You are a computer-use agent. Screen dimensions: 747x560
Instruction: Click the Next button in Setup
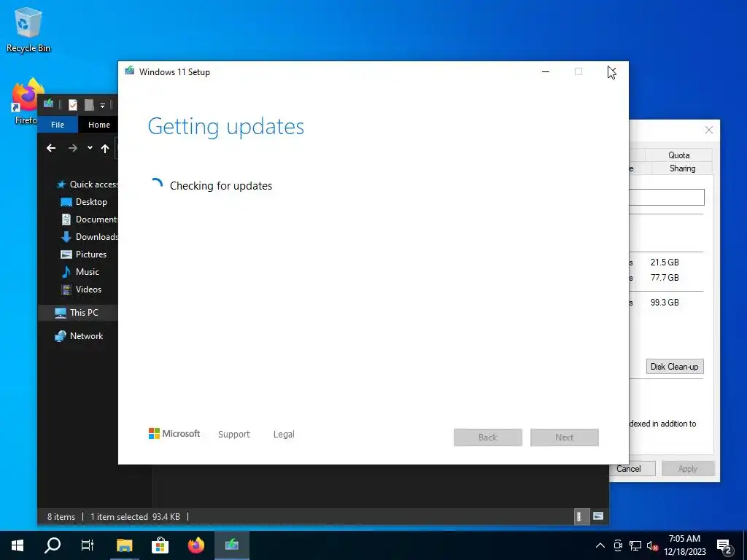565,437
